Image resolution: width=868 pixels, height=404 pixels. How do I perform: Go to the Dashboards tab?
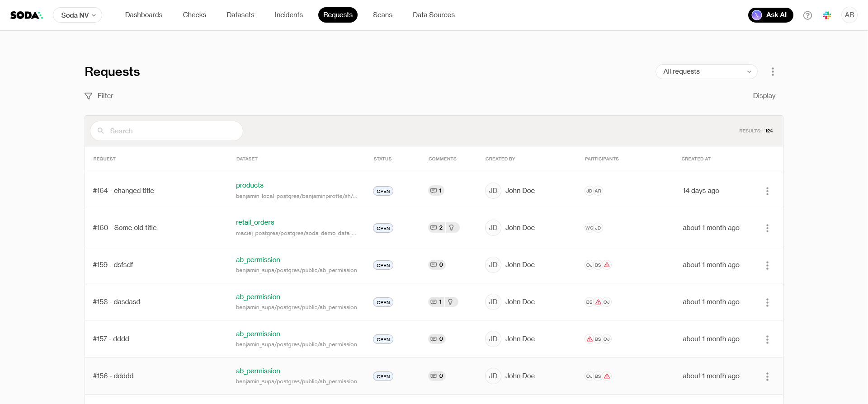[143, 15]
